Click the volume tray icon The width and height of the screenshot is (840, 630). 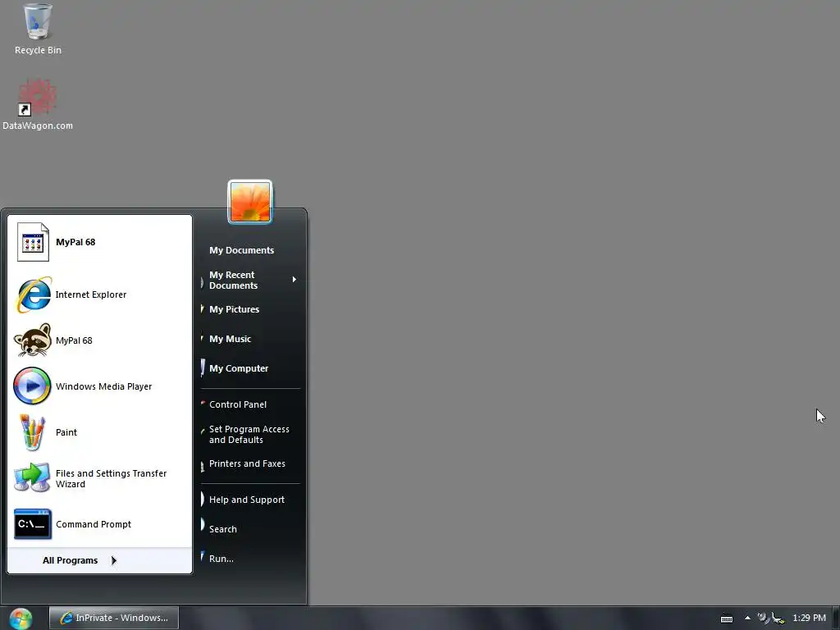pos(763,618)
